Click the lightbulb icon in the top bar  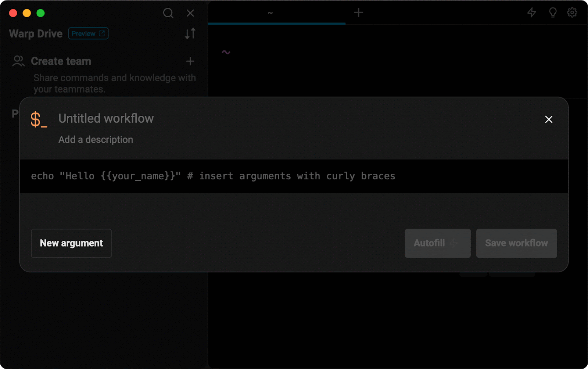pos(552,13)
